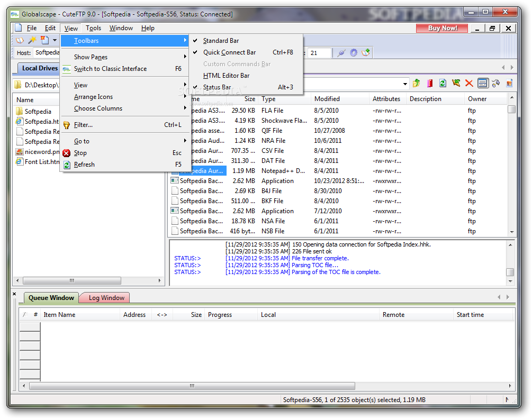
Task: Click the CuteFTP document icon in menu bar
Action: click(19, 28)
